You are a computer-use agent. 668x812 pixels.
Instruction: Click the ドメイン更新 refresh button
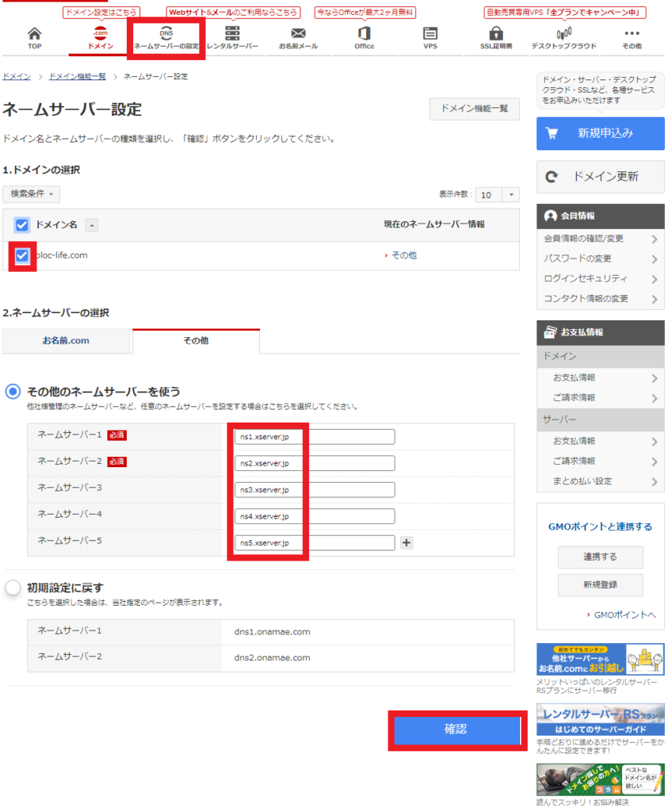pos(600,177)
